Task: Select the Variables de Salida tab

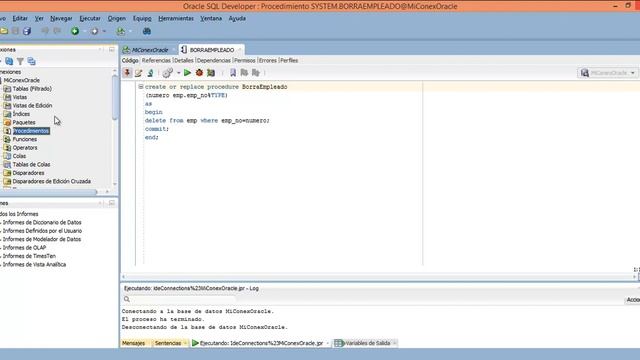Action: point(367,343)
